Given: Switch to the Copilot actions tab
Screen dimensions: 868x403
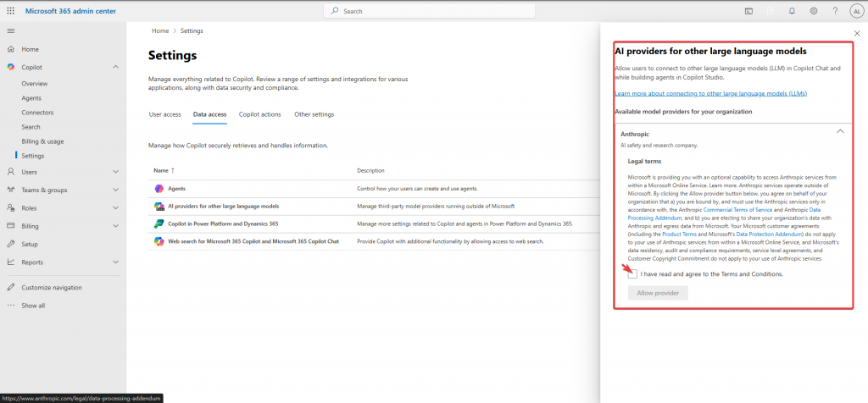Looking at the screenshot, I should (260, 114).
